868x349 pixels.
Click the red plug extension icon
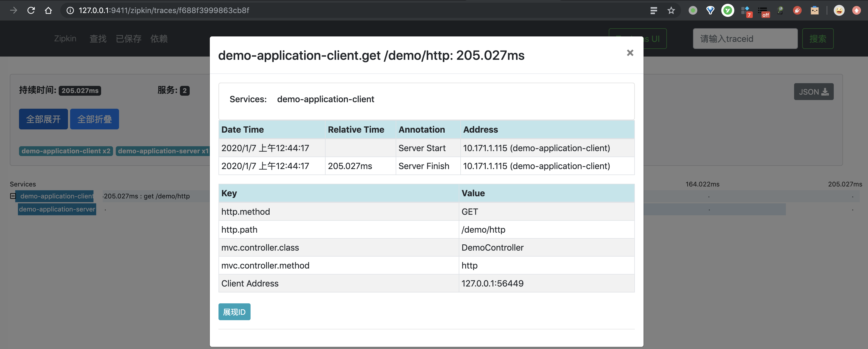[797, 10]
